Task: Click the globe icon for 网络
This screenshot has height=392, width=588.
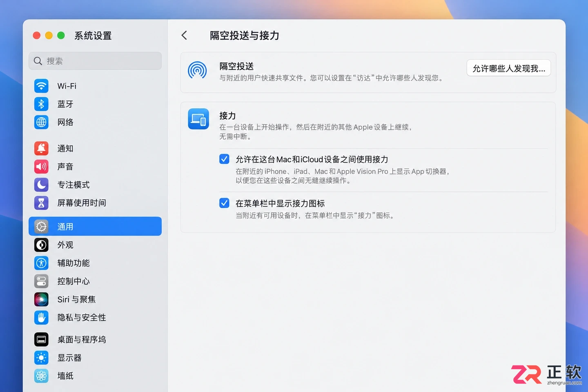Action: tap(41, 122)
